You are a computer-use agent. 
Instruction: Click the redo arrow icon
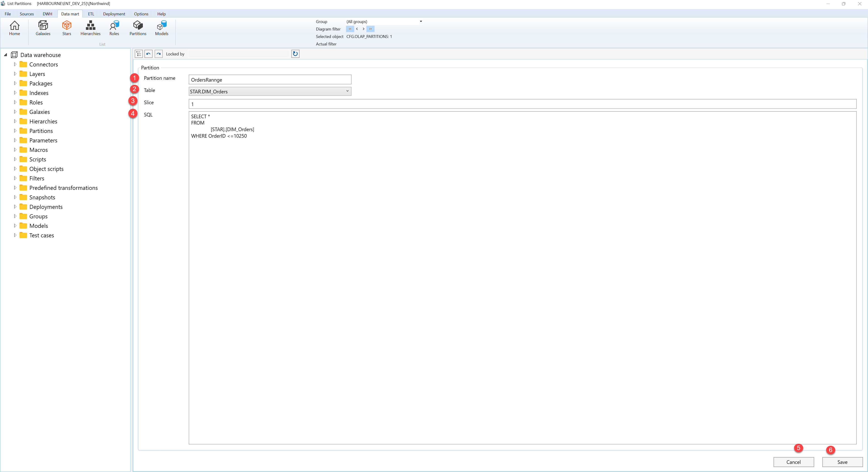[159, 54]
